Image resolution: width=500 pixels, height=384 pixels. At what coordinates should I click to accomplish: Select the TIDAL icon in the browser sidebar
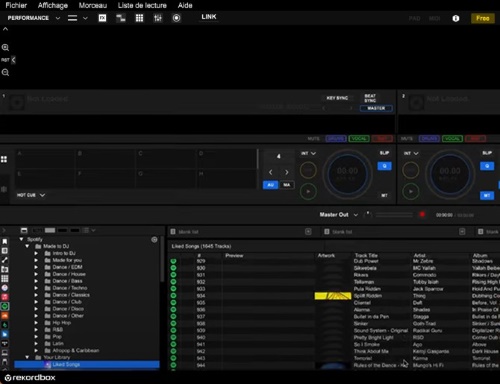(5, 343)
